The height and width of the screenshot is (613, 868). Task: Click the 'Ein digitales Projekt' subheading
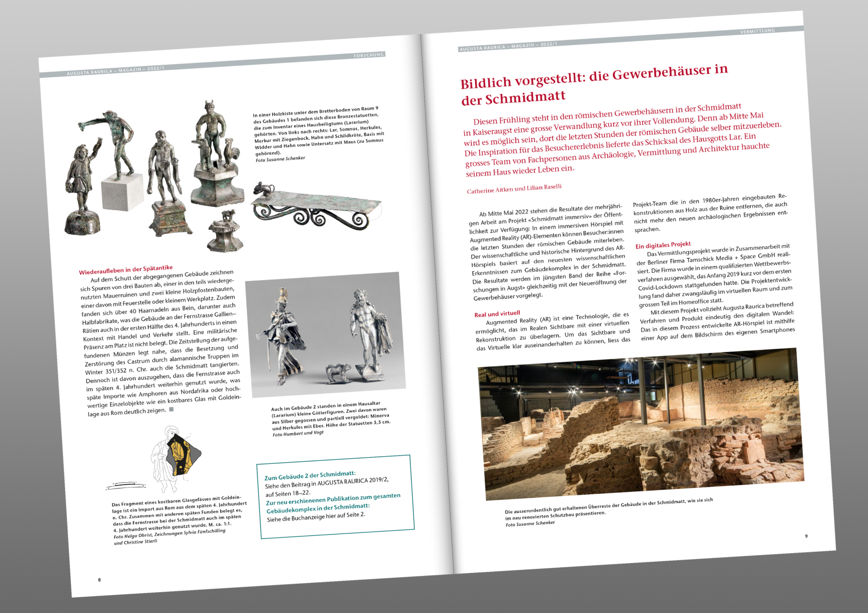(x=663, y=245)
